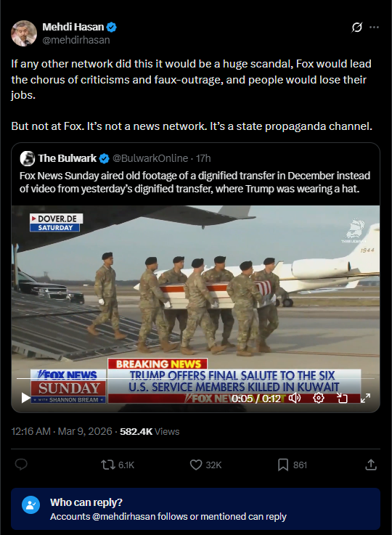Click The Bulwark's small avatar icon
This screenshot has width=392, height=535.
(28, 158)
